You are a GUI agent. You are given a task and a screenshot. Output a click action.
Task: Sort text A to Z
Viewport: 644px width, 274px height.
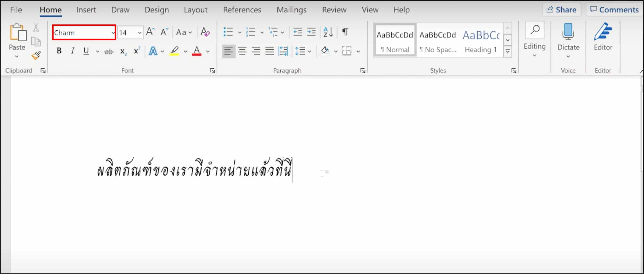coord(328,32)
